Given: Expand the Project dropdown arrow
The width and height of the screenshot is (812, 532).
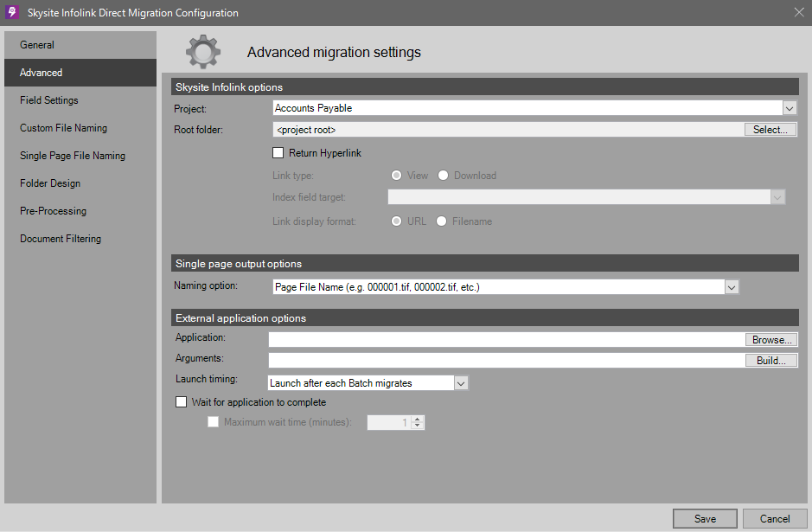Looking at the screenshot, I should (790, 108).
